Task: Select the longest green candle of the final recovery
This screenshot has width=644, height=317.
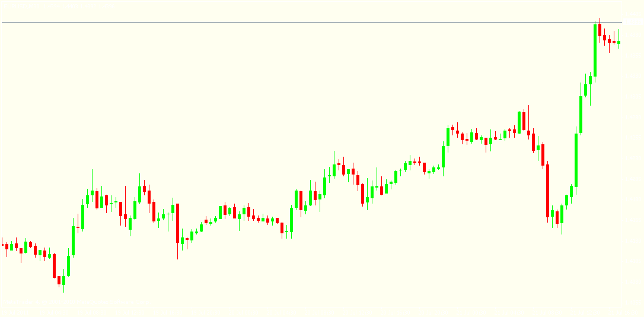Action: [576, 160]
